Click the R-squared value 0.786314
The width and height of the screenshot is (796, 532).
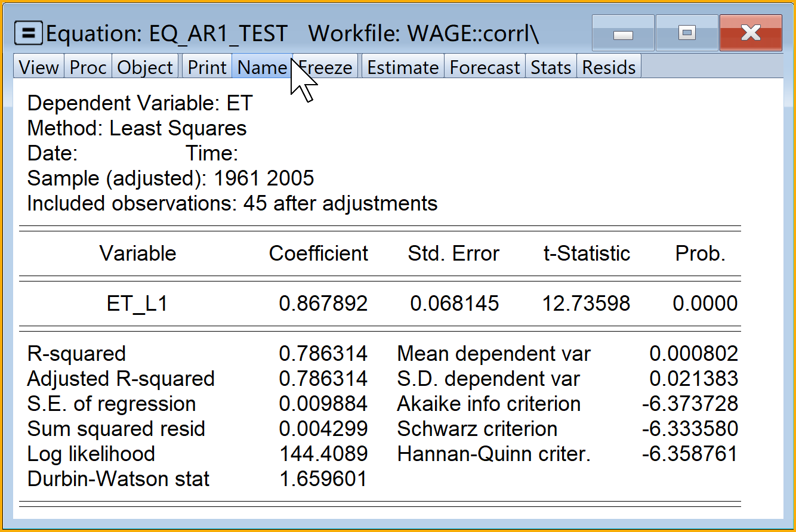(x=323, y=354)
